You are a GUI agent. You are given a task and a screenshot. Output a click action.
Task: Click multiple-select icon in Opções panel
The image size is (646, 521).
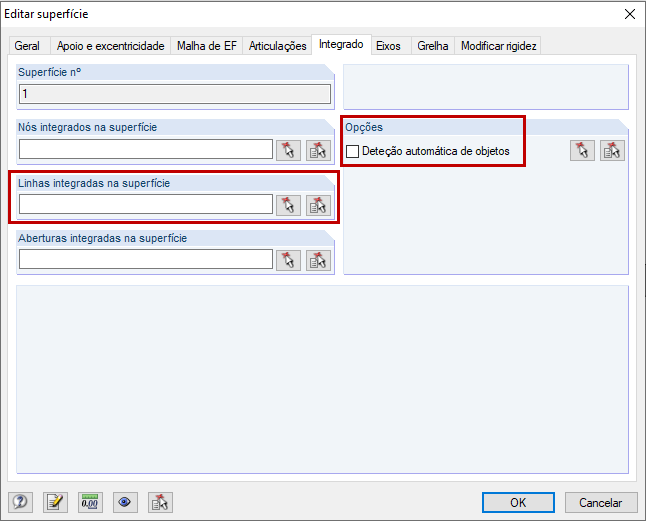click(612, 150)
